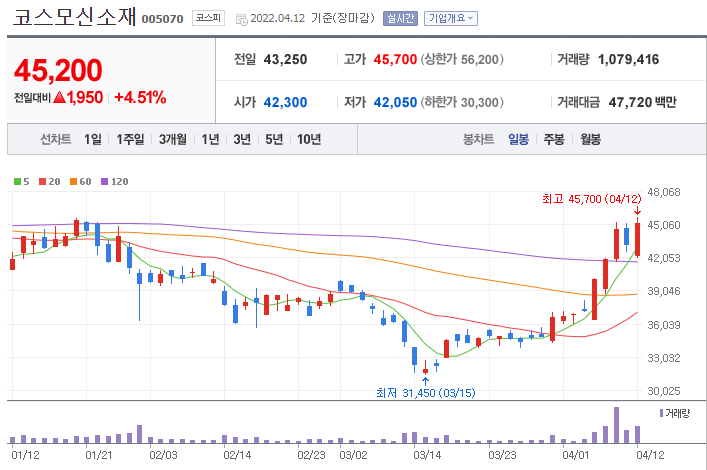Click the 45,060 price axis label
This screenshot has width=707, height=470.
(x=664, y=225)
